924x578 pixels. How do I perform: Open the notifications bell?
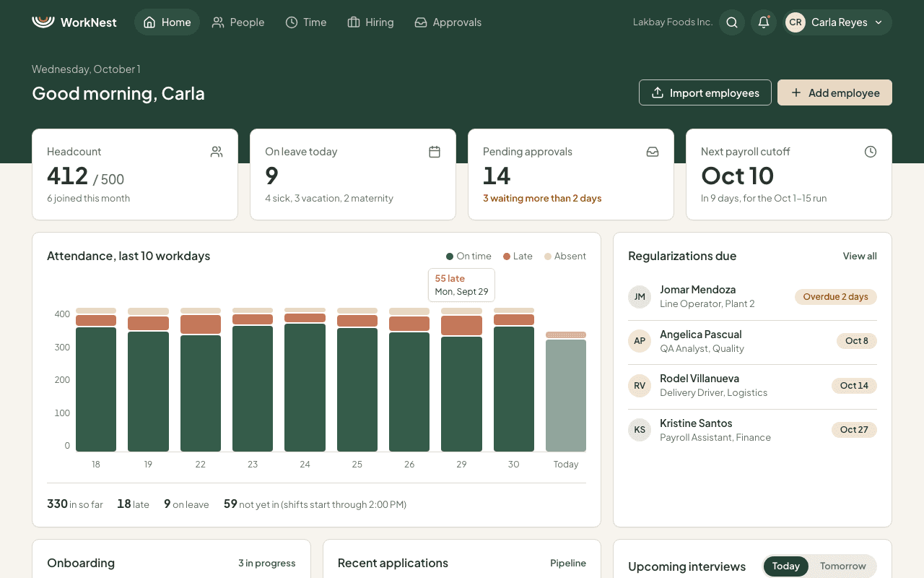764,22
